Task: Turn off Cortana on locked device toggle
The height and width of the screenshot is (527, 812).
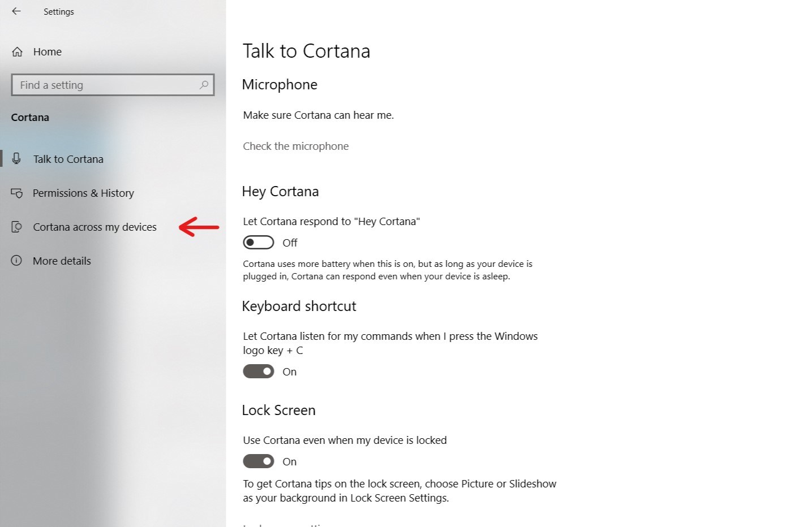Action: coord(258,461)
